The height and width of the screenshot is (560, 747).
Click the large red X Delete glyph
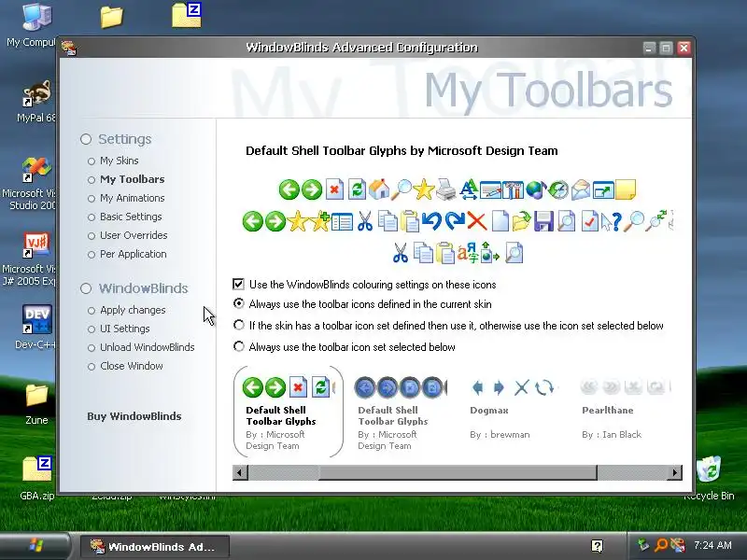(476, 221)
